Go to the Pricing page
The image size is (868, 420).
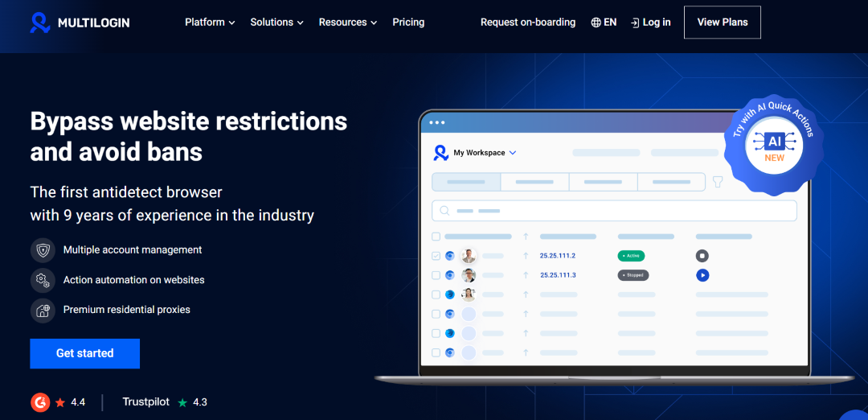pos(408,23)
